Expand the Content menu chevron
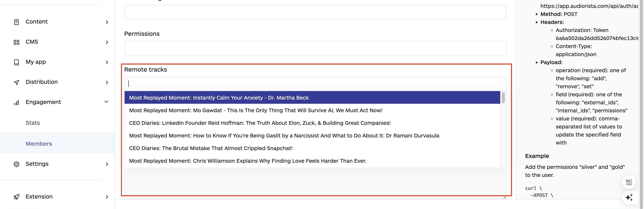The height and width of the screenshot is (209, 644). point(107,22)
